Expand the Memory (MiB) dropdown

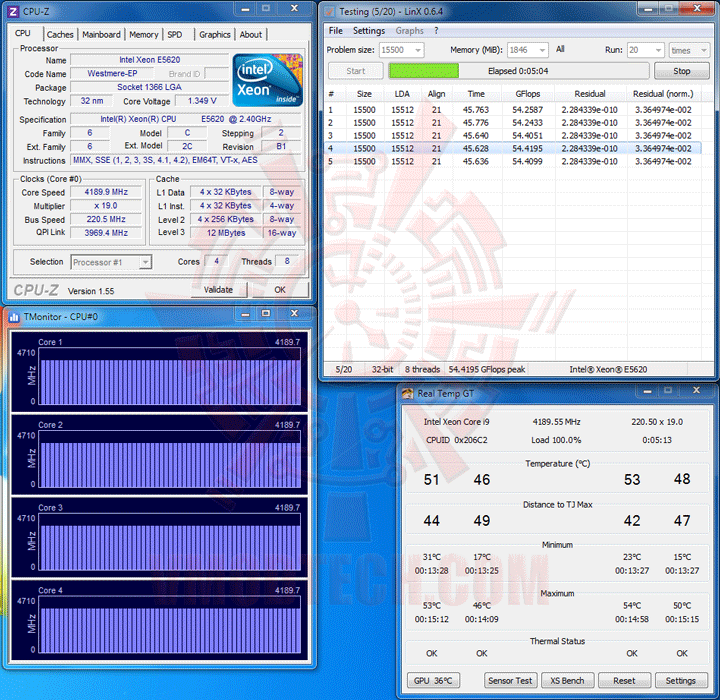[542, 50]
